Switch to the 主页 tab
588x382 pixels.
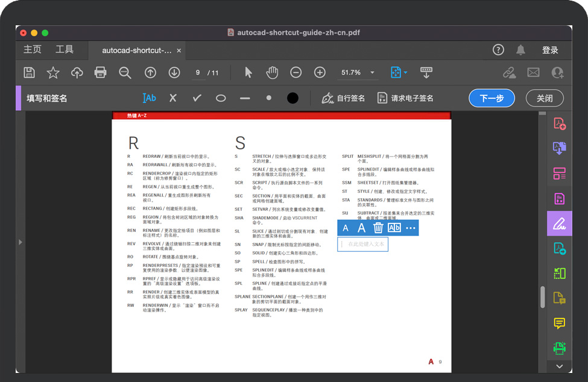click(x=33, y=50)
